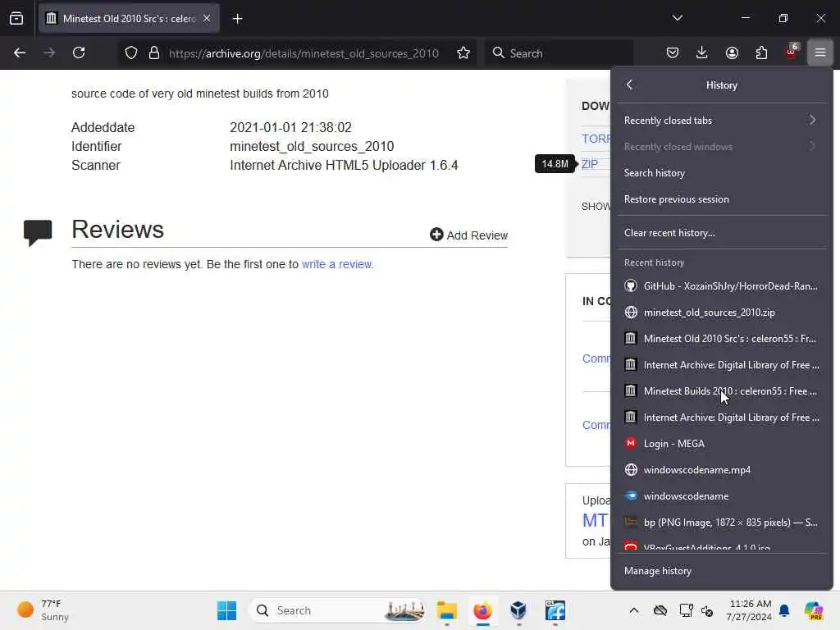Click Manage history
This screenshot has width=840, height=630.
pyautogui.click(x=721, y=571)
